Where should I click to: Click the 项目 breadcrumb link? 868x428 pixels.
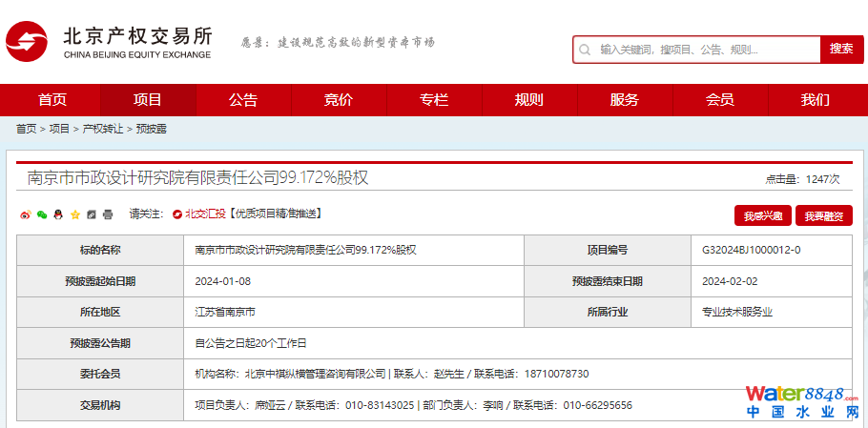(59, 129)
